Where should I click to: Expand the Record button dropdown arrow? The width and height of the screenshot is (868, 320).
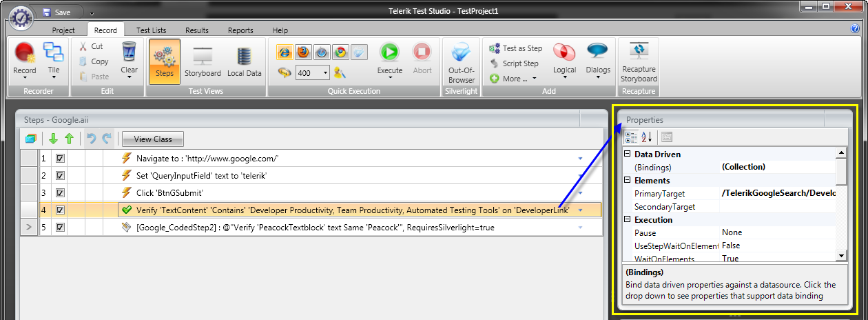(x=25, y=78)
